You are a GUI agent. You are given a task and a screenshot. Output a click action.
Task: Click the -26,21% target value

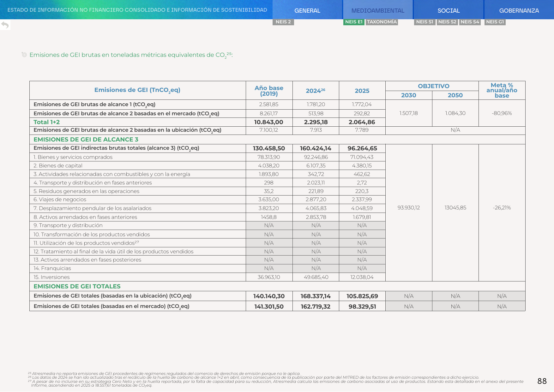coord(502,208)
